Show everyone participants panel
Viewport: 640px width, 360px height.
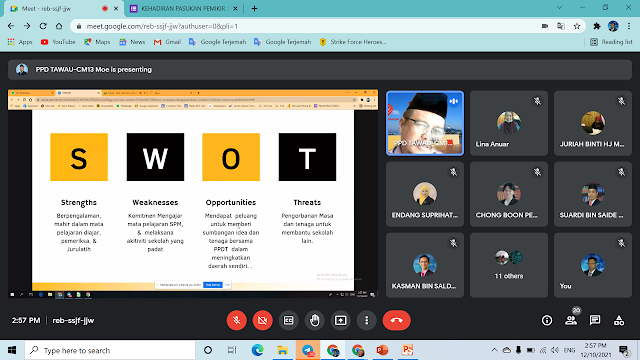click(571, 320)
